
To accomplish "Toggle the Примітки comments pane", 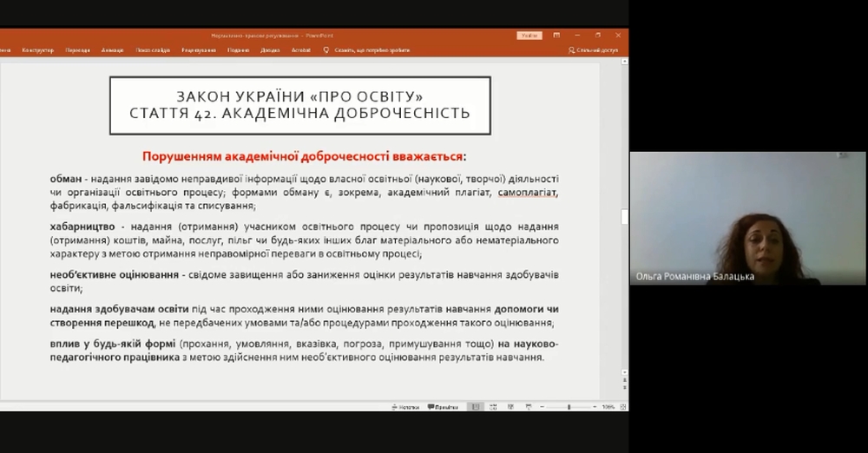I will [x=443, y=407].
